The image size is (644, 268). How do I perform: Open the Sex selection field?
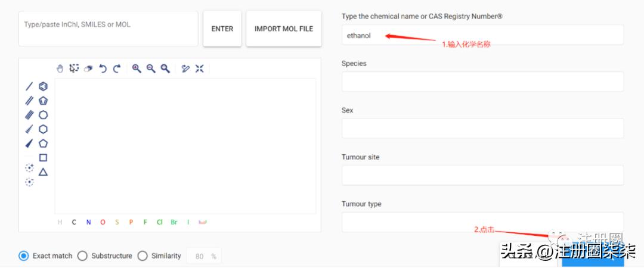pyautogui.click(x=482, y=128)
